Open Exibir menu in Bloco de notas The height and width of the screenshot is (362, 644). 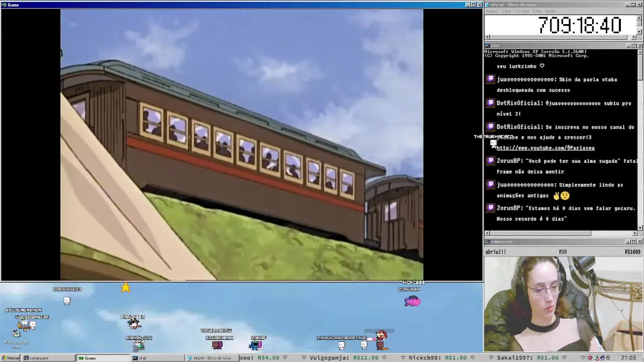[x=537, y=11]
